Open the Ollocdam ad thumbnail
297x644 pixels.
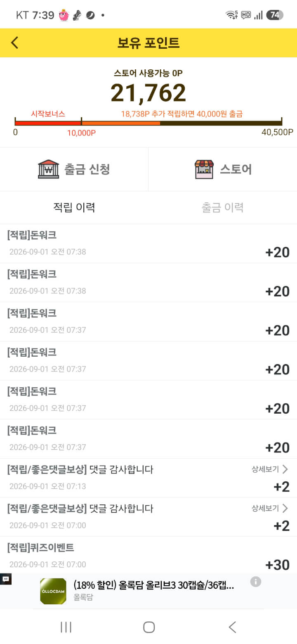(53, 591)
